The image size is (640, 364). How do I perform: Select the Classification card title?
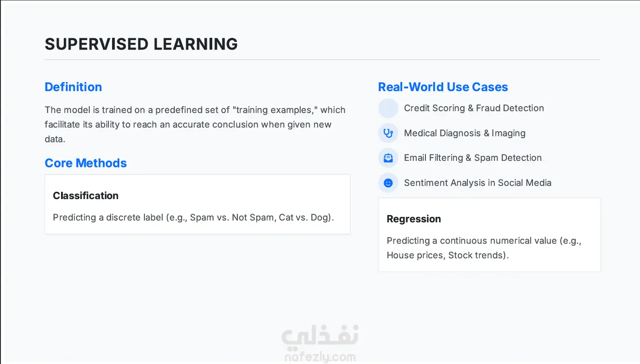(86, 196)
